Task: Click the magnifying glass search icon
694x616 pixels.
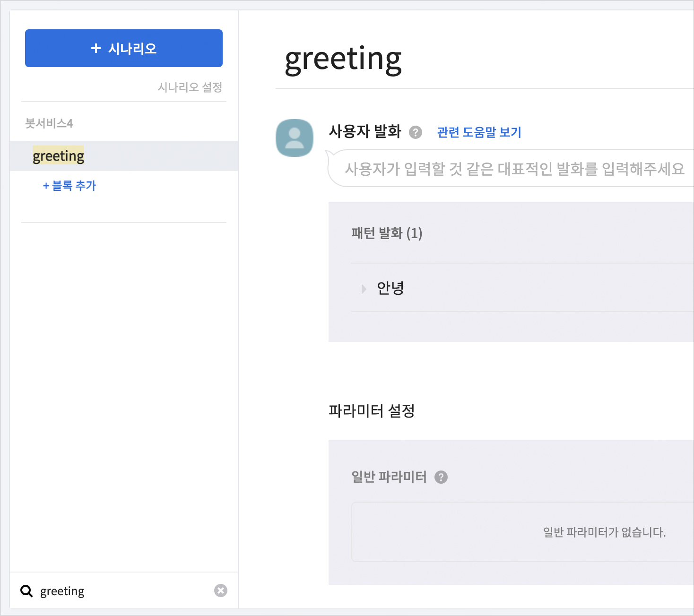Action: [26, 591]
